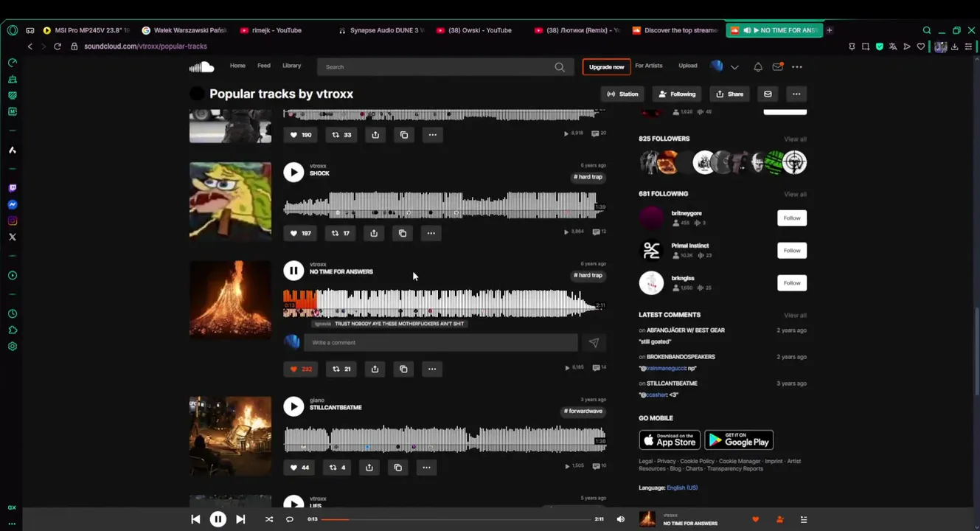Unlike current track heart in player bar
Screen dimensions: 980x531
(x=755, y=519)
